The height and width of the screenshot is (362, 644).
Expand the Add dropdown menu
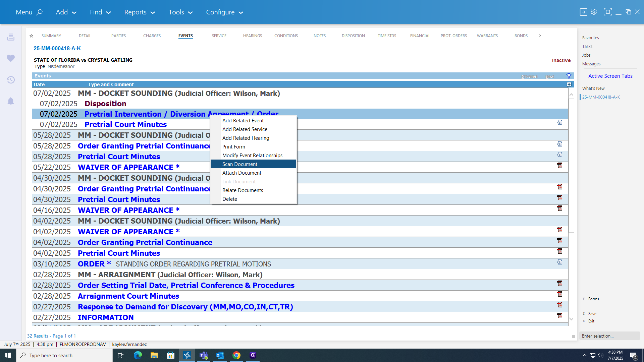[x=66, y=12]
